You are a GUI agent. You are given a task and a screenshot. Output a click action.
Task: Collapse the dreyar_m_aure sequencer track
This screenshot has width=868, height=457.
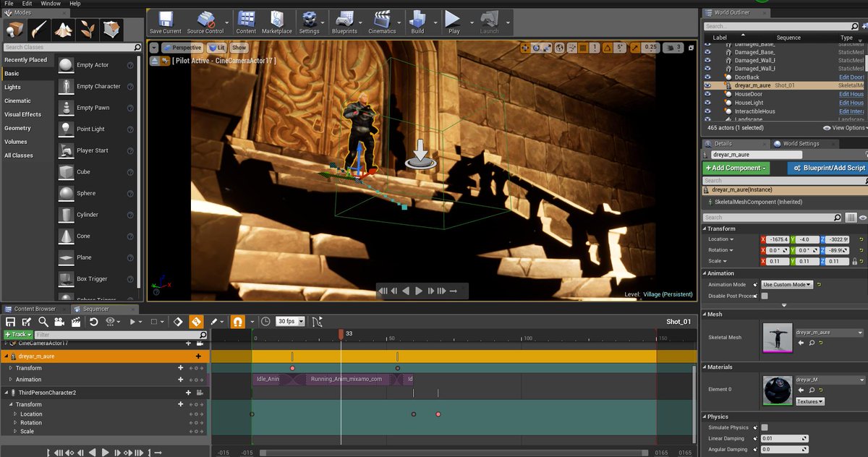7,356
